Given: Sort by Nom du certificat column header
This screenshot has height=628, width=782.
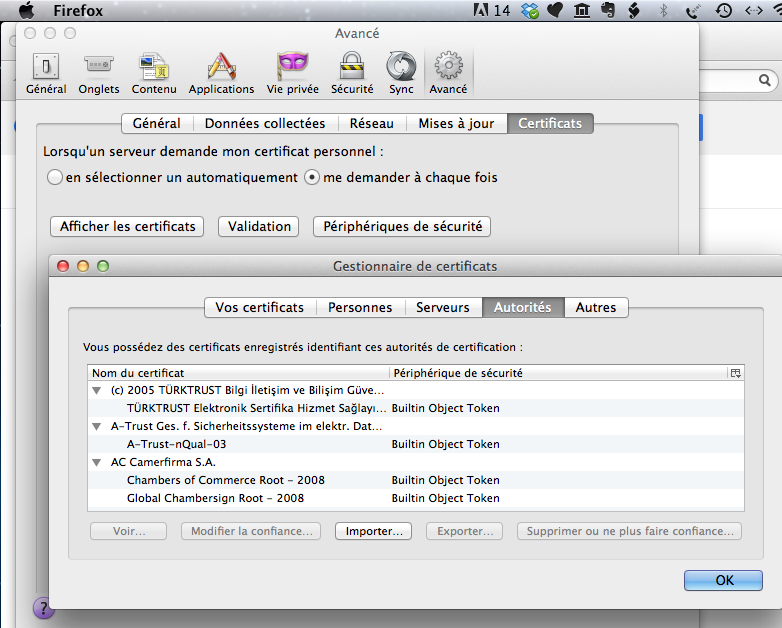Looking at the screenshot, I should (238, 373).
